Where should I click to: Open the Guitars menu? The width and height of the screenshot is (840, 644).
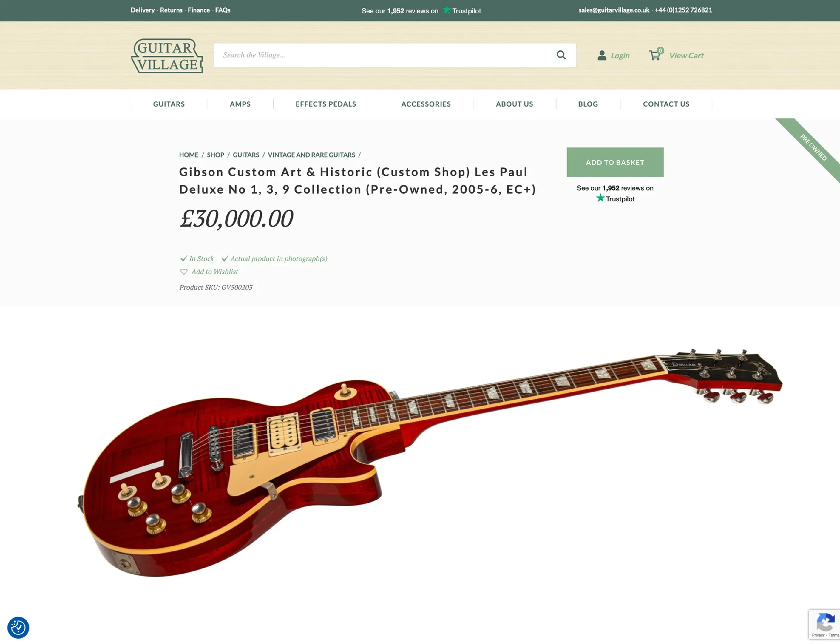pos(169,104)
